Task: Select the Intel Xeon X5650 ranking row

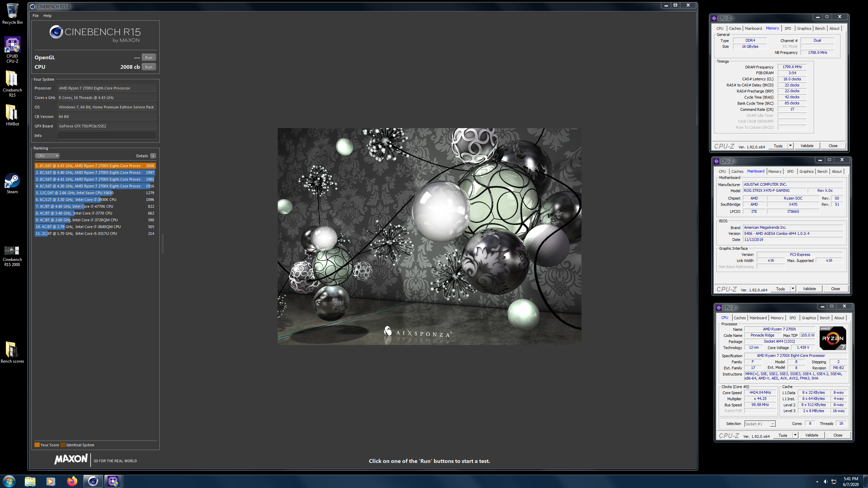Action: coord(95,193)
